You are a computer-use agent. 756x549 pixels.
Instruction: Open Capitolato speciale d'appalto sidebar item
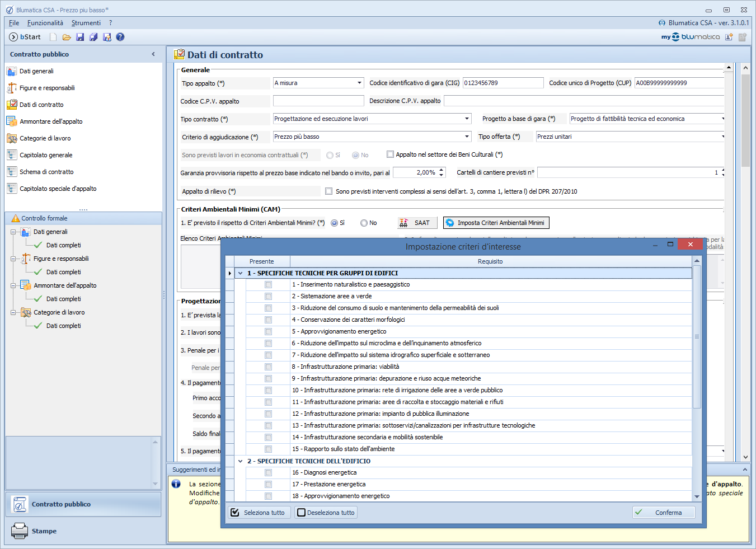pyautogui.click(x=58, y=189)
